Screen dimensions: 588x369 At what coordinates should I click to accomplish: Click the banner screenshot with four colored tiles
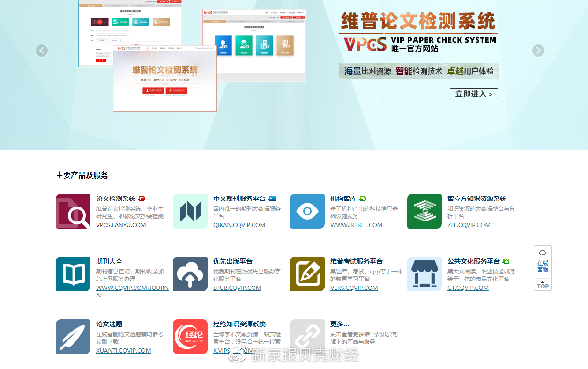(x=254, y=46)
